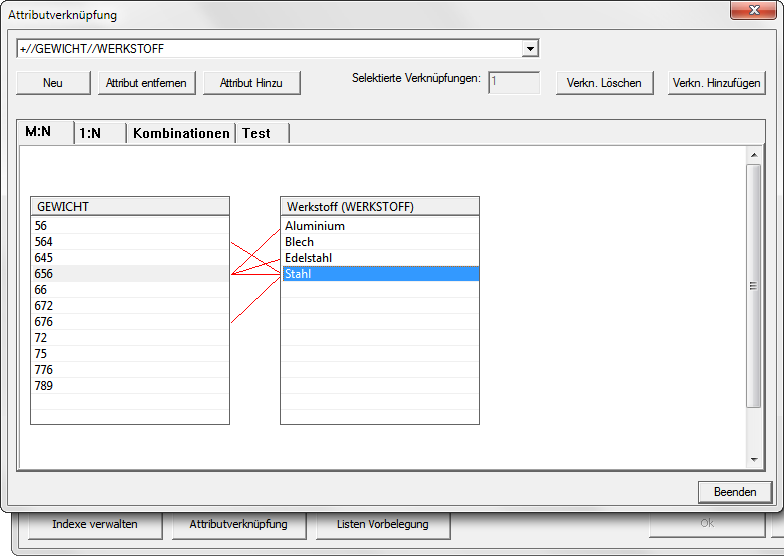Viewport: 784px width, 556px height.
Task: Click the scrollbar down arrow
Action: [x=754, y=460]
